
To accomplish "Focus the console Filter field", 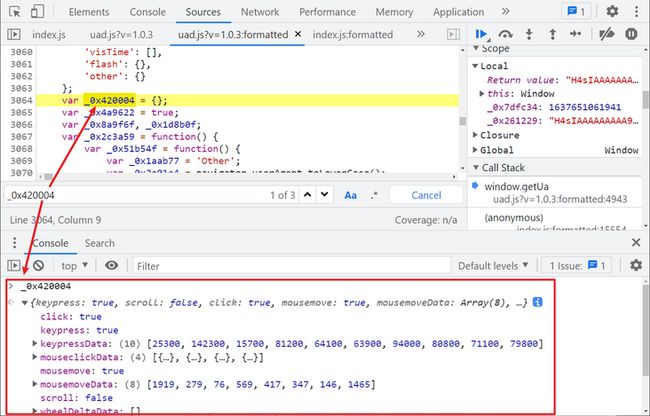I will click(292, 266).
